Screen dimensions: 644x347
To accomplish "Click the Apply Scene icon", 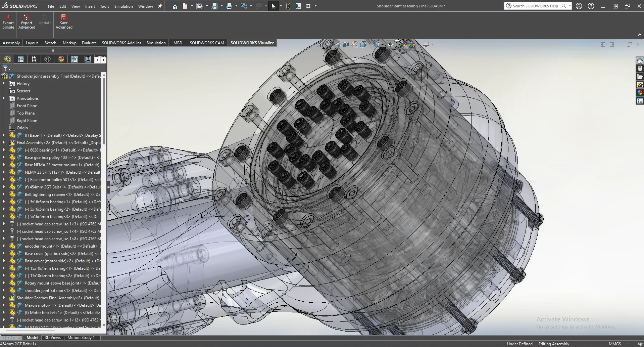I will pyautogui.click(x=412, y=44).
